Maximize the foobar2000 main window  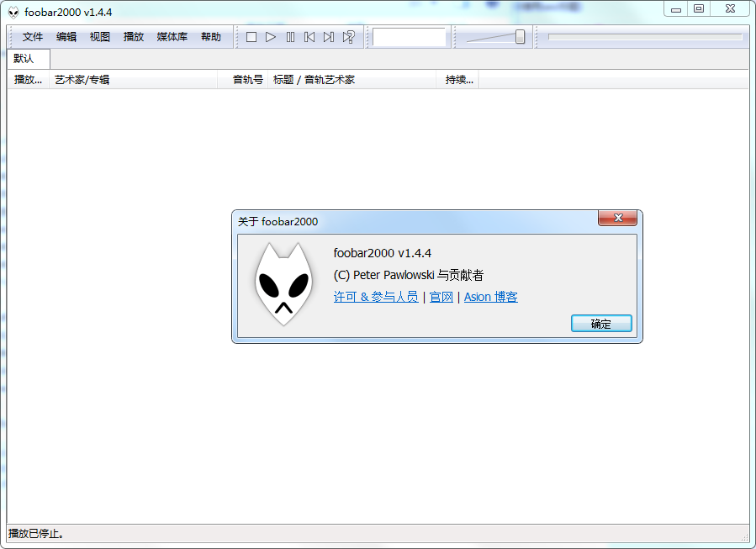pos(699,9)
